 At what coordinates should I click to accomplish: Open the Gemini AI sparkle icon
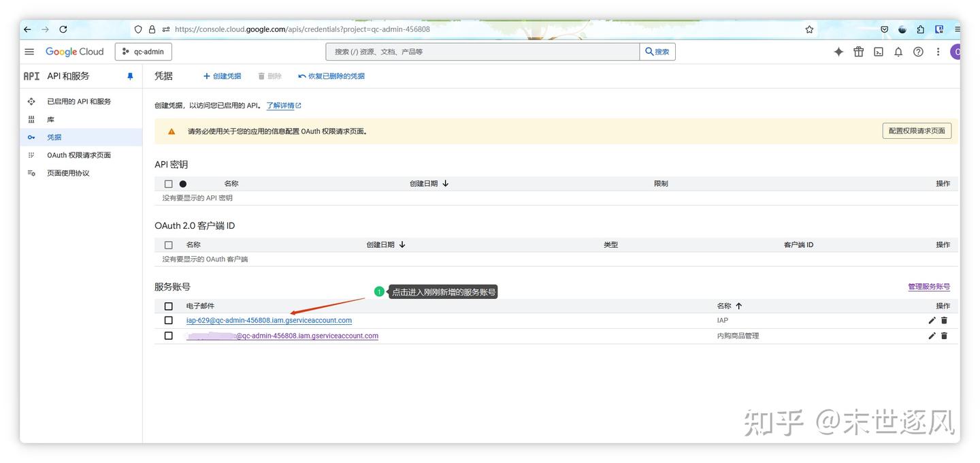[838, 51]
